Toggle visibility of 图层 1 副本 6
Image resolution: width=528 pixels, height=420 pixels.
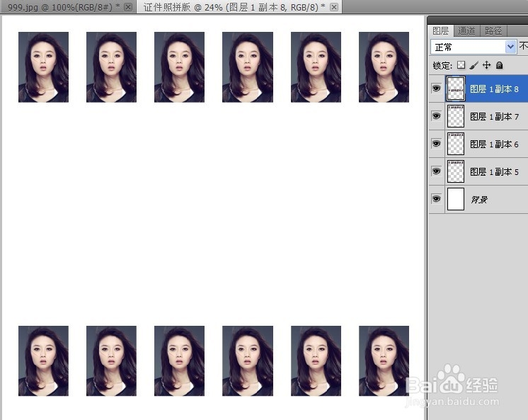[x=437, y=144]
